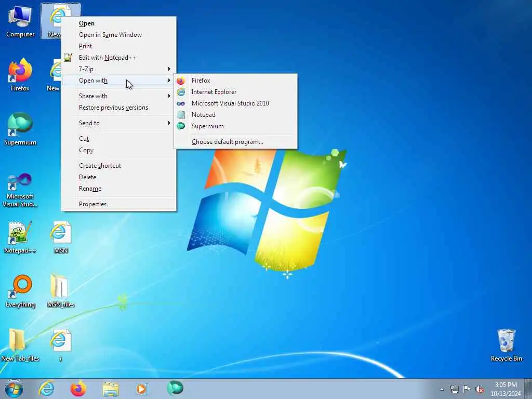
Task: Open the Windows Start button
Action: 14,389
